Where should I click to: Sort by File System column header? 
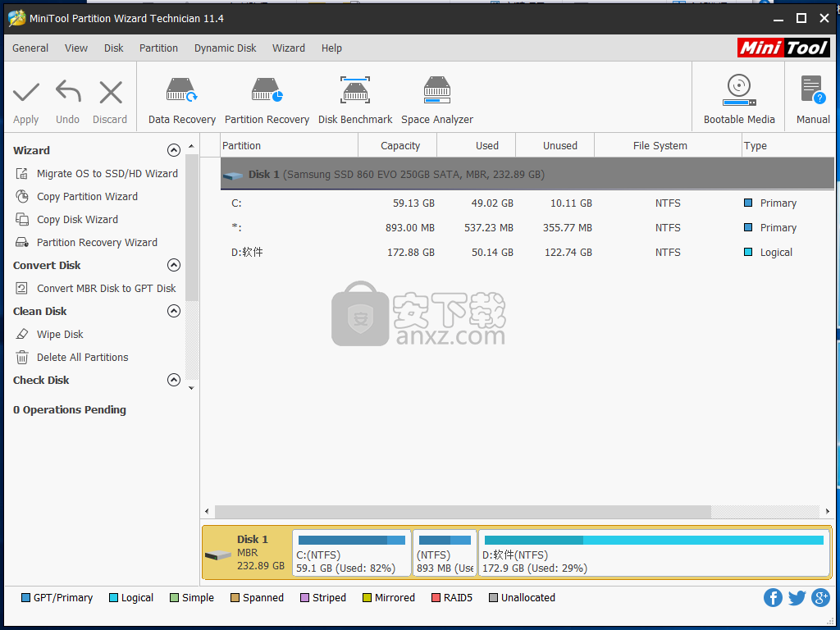tap(668, 146)
